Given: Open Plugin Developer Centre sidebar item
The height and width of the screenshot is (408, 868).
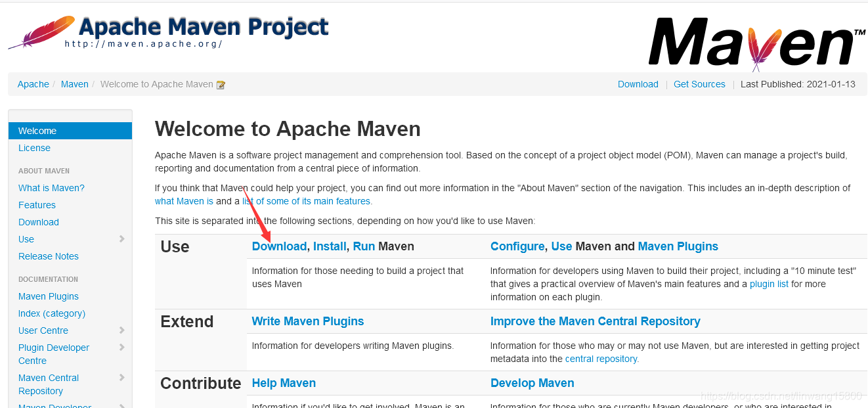Looking at the screenshot, I should pyautogui.click(x=54, y=354).
